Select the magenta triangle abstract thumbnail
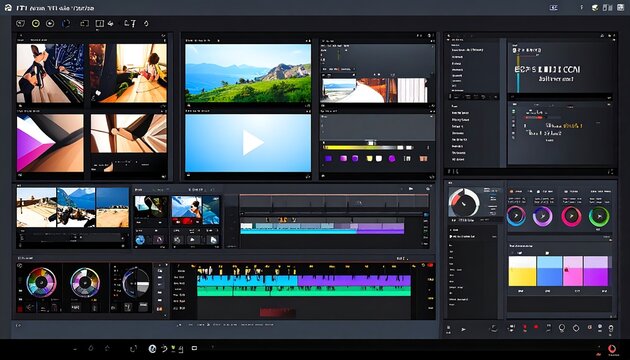Screen dimensions: 630x360 pos(50,143)
